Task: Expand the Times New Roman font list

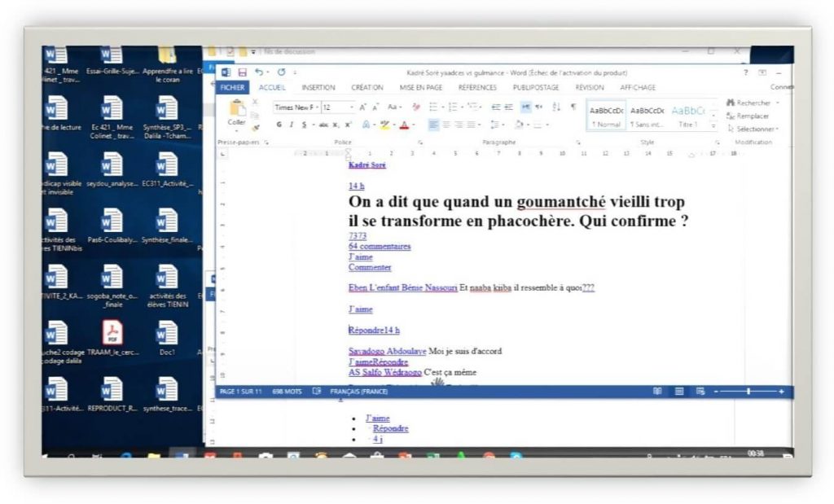Action: [x=317, y=107]
